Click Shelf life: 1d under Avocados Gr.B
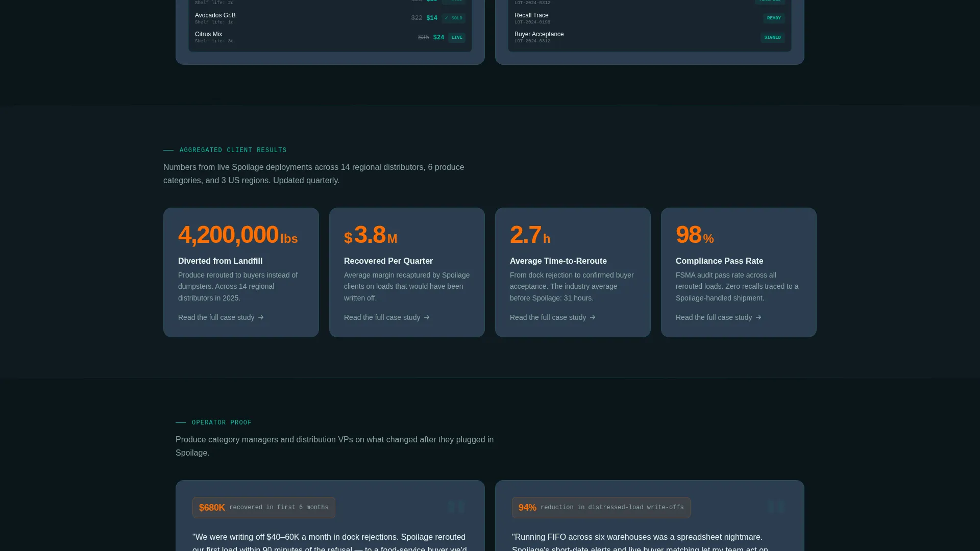980x551 pixels. pyautogui.click(x=214, y=22)
